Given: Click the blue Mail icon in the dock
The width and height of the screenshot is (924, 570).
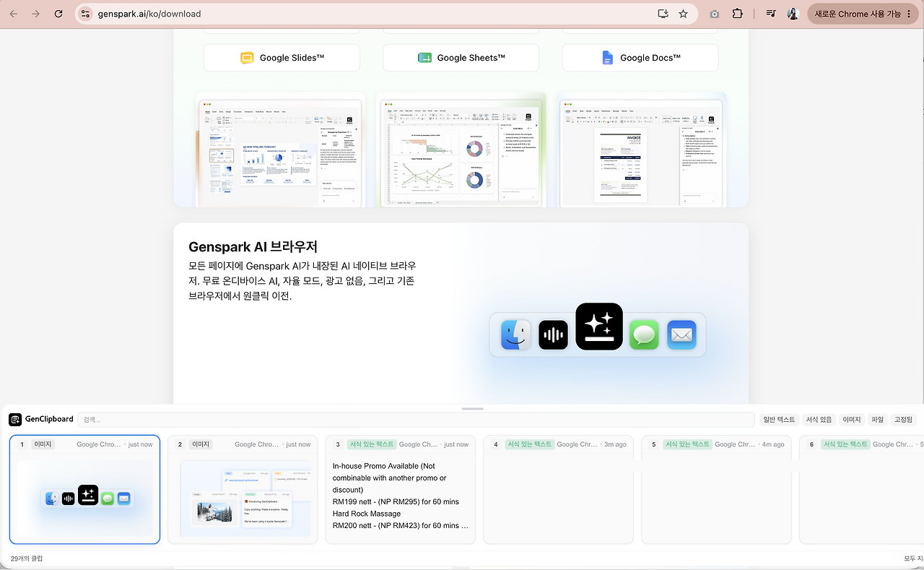Looking at the screenshot, I should click(681, 335).
